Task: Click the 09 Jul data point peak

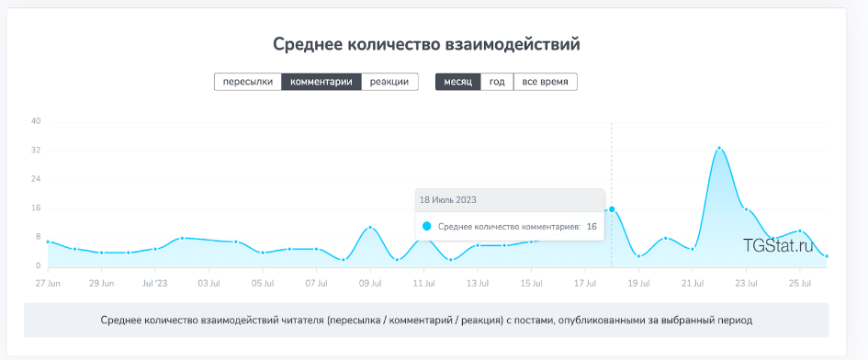Action: click(370, 228)
